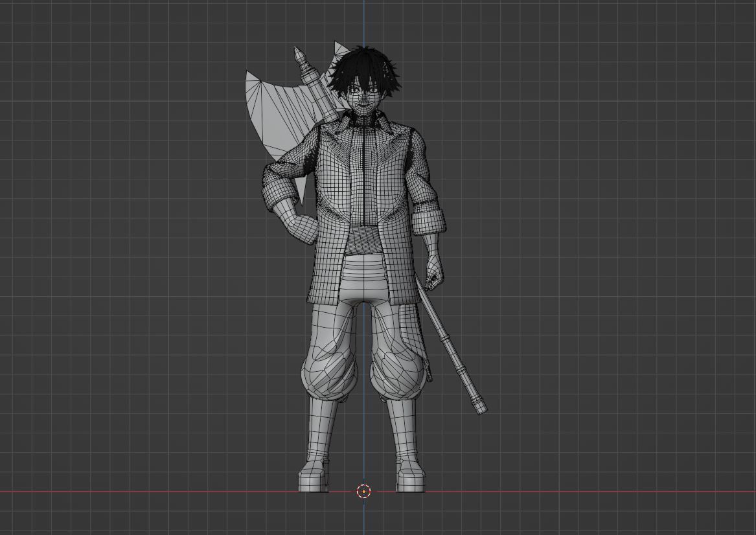The height and width of the screenshot is (535, 756).
Task: Select the character's jacket mesh
Action: pyautogui.click(x=354, y=207)
